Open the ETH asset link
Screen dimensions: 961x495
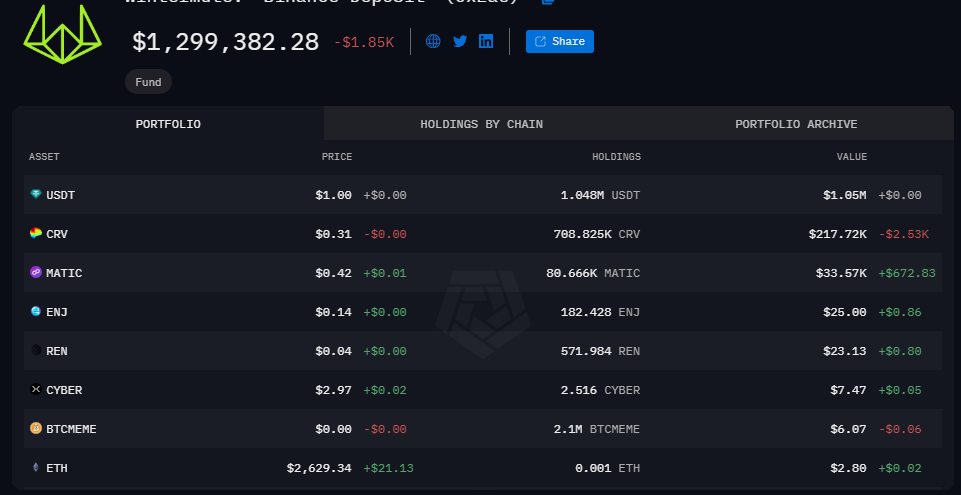[x=57, y=469]
